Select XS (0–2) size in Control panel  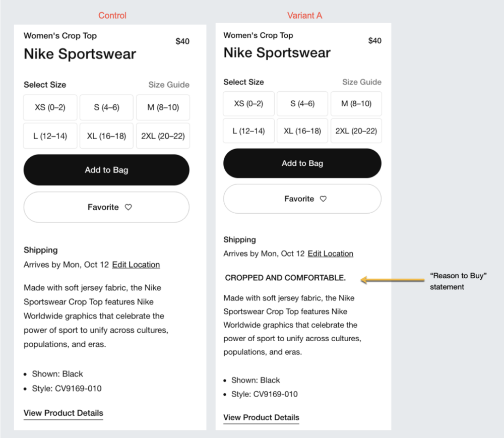[50, 107]
